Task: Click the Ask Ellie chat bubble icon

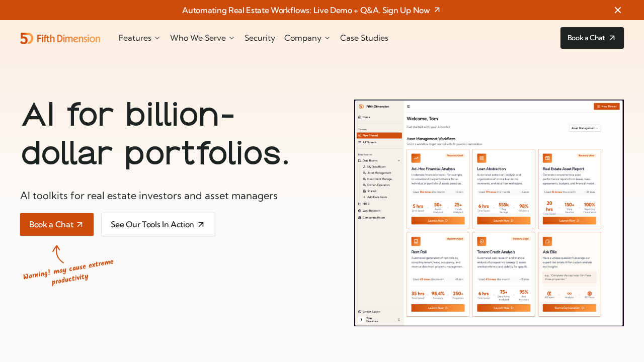Action: point(547,241)
